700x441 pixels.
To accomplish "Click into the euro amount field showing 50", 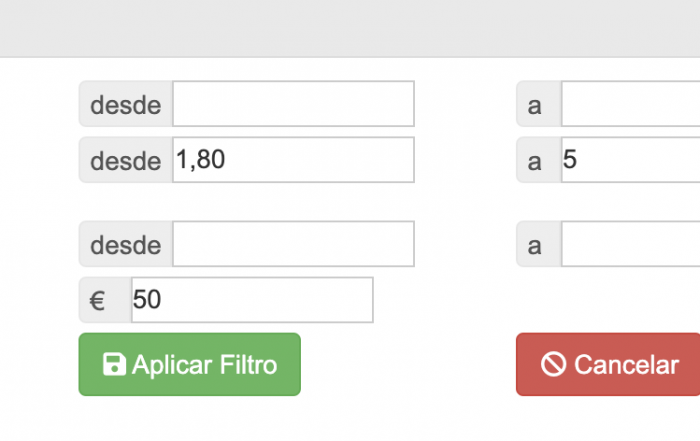I will [x=252, y=300].
